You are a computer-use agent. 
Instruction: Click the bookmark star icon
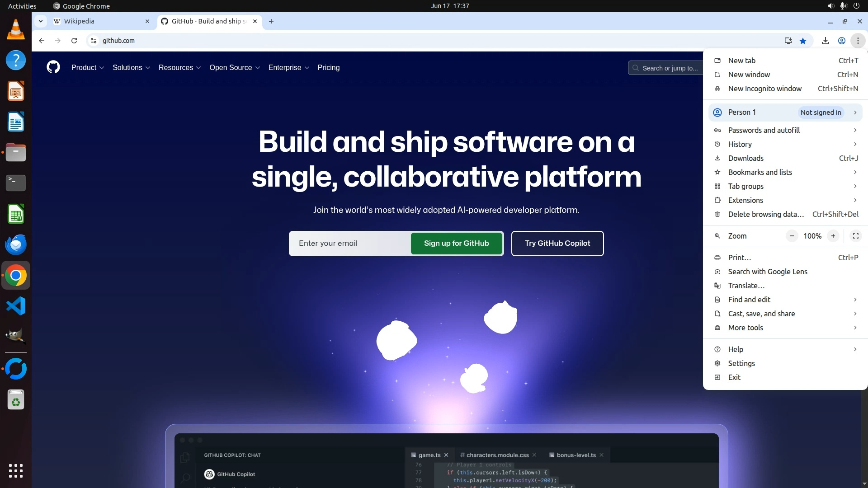803,41
